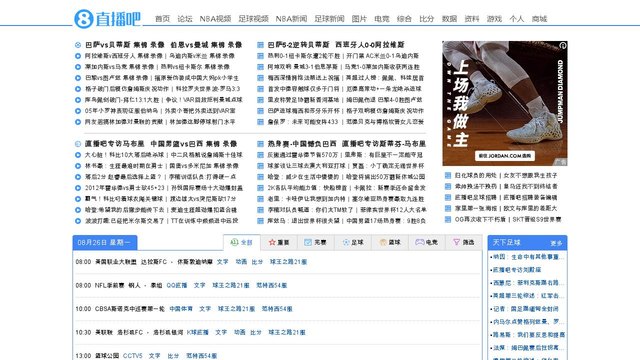The height and width of the screenshot is (360, 640).
Task: Click 球王之路21服 link in NFL季前赛 row
Action: pyautogui.click(x=231, y=285)
